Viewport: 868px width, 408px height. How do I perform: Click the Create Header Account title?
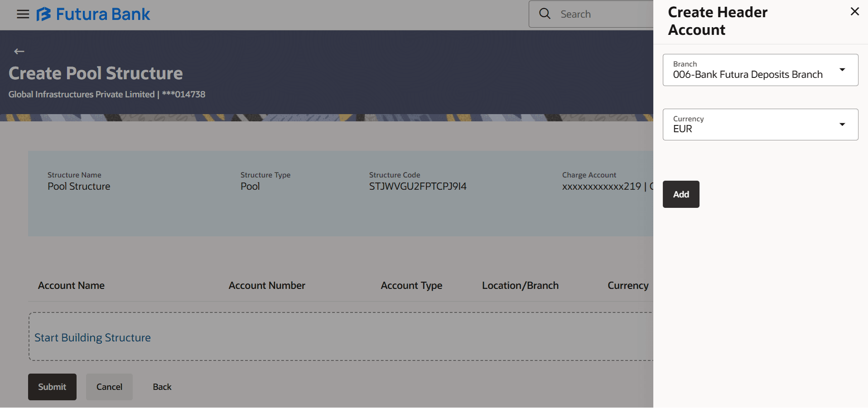coord(718,21)
